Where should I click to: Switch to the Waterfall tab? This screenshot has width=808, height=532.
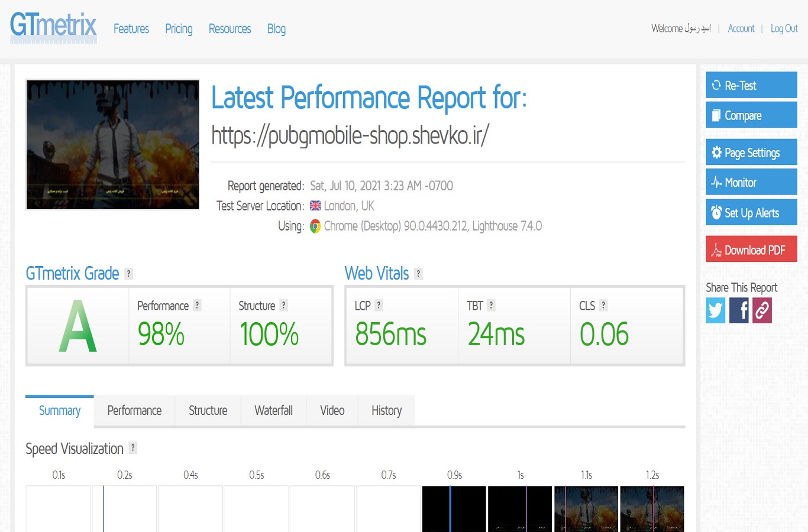[273, 411]
